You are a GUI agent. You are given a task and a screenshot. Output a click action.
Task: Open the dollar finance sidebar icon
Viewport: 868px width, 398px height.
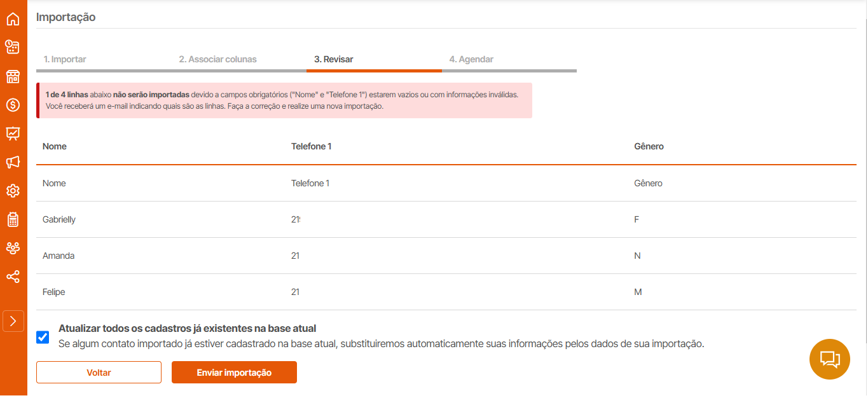[13, 106]
